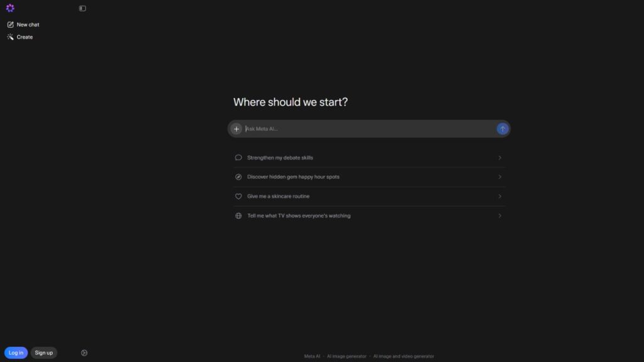The height and width of the screenshot is (362, 644).
Task: Click the chat bubble icon beside debate skills
Action: (238, 158)
